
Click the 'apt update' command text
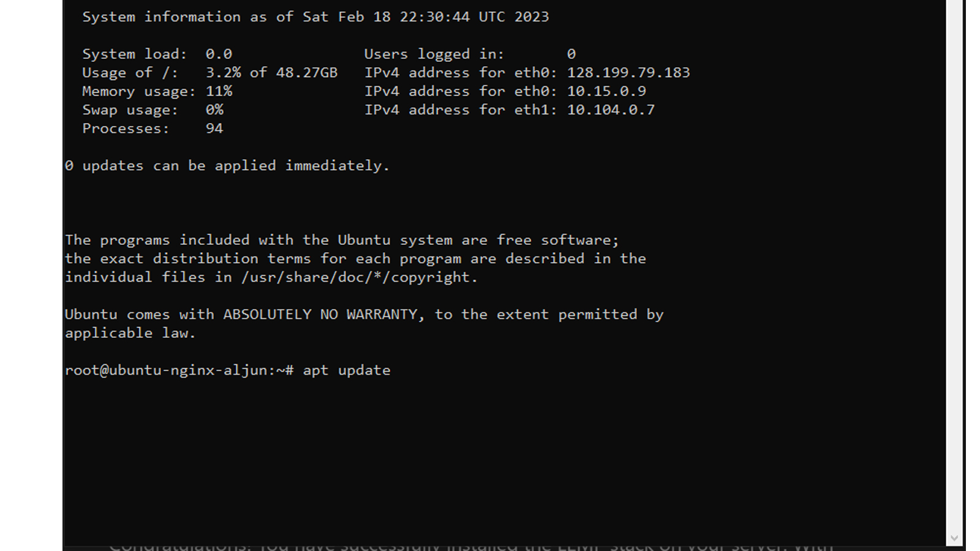pos(347,370)
